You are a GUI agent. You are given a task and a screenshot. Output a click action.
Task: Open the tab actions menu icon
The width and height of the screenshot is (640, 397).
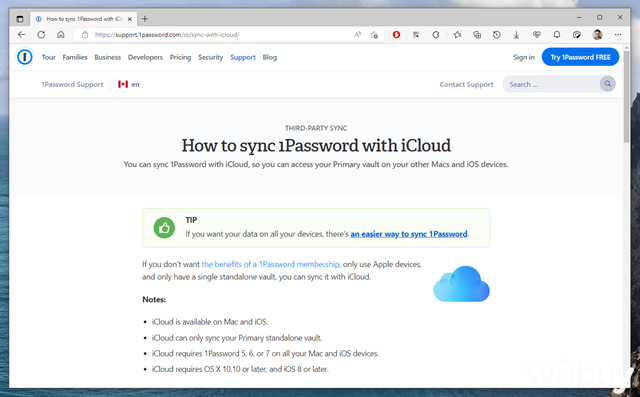20,19
